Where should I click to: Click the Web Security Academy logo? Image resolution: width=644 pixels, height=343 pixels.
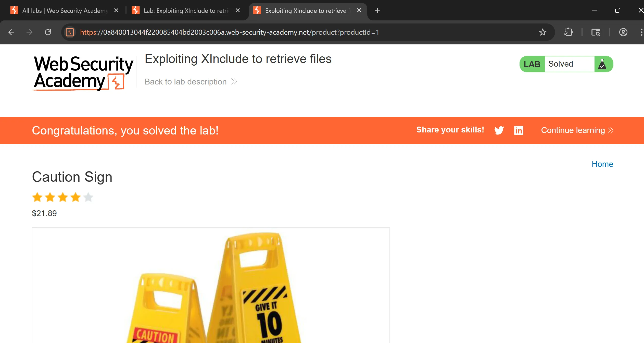[83, 73]
